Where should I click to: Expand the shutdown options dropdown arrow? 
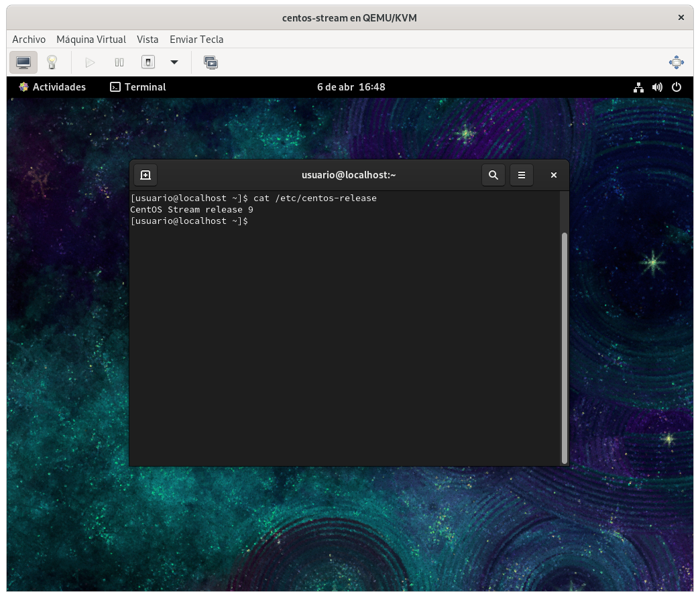coord(174,62)
